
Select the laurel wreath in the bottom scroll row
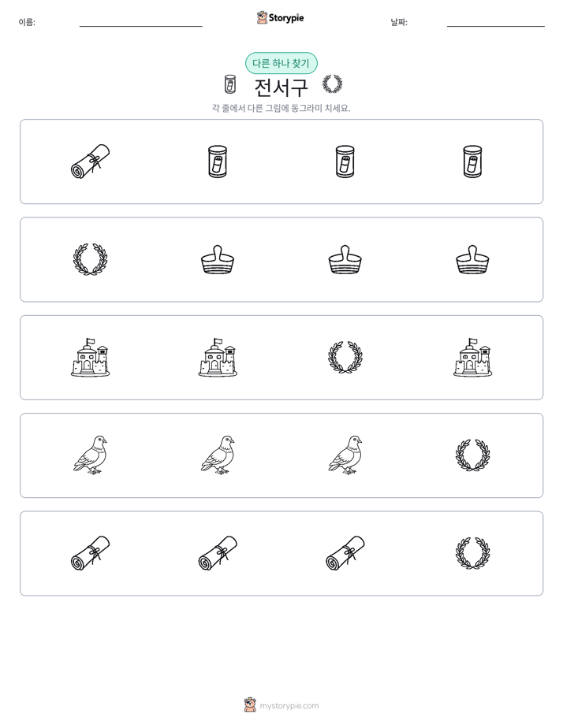(x=472, y=553)
